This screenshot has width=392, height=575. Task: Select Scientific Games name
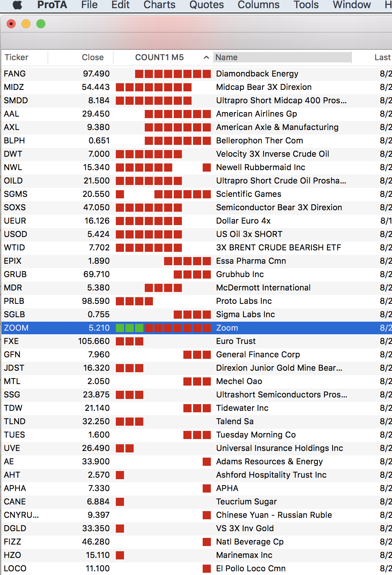click(x=249, y=194)
